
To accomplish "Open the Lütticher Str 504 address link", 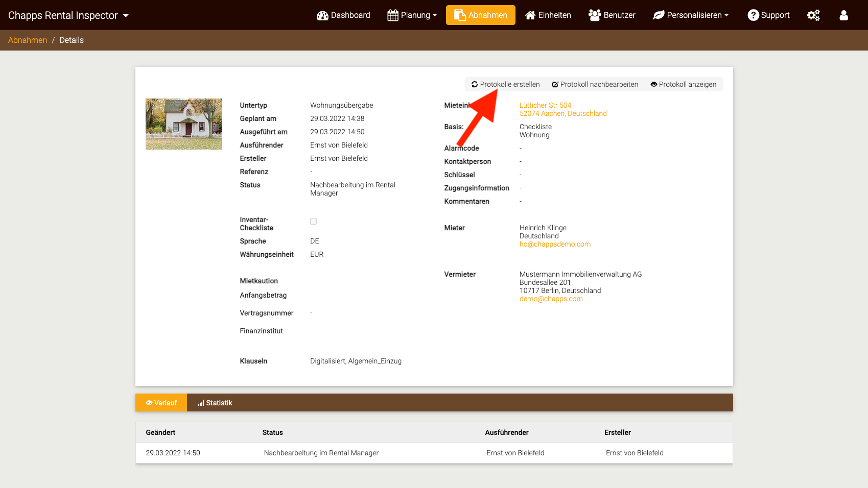I will 545,105.
